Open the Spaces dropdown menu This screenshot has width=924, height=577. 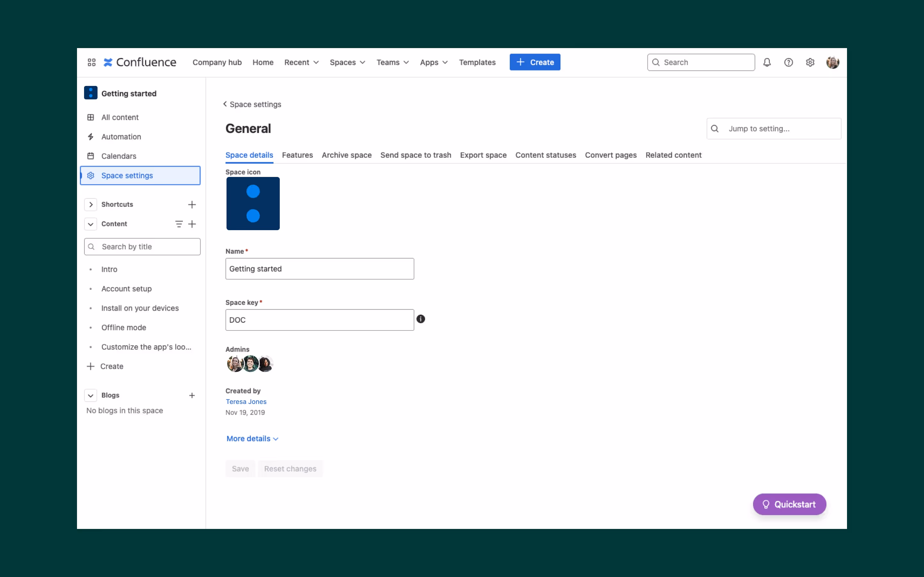point(347,62)
